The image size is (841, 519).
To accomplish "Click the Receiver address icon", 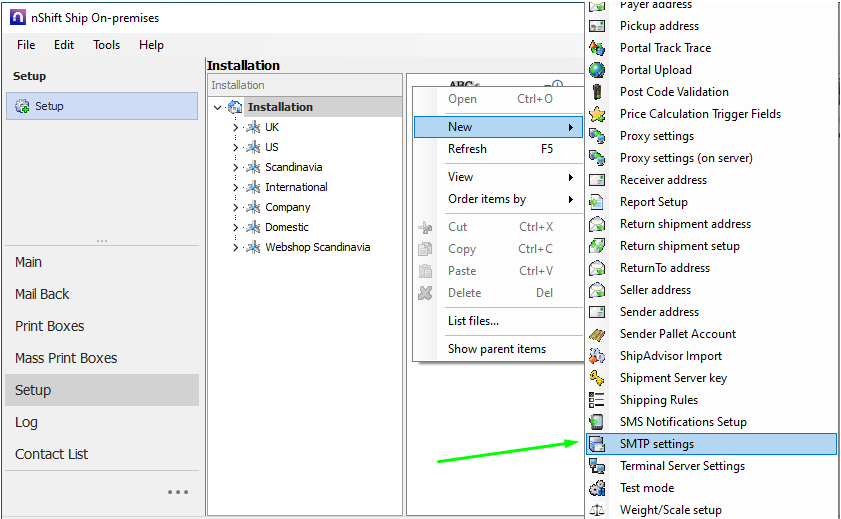I will point(597,180).
